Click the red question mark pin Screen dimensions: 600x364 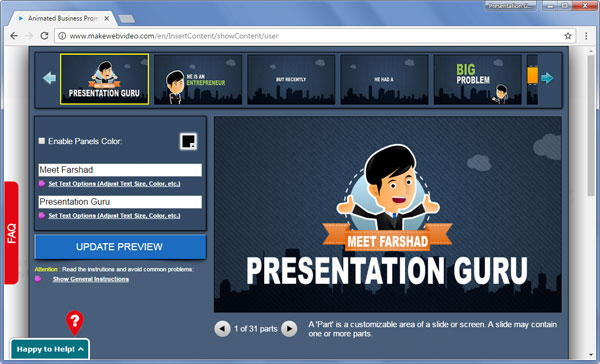point(75,322)
